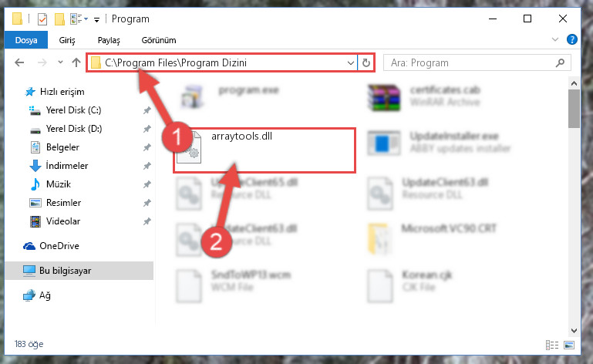Image resolution: width=593 pixels, height=364 pixels.
Task: Unpin Yerel Disk (C:) pin icon
Action: click(x=147, y=110)
